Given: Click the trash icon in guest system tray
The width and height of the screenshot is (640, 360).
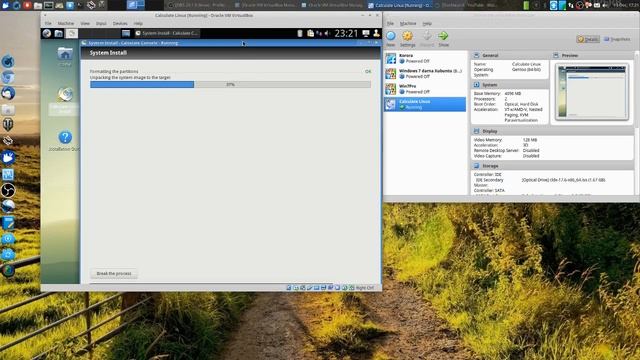Looking at the screenshot, I should [300, 33].
